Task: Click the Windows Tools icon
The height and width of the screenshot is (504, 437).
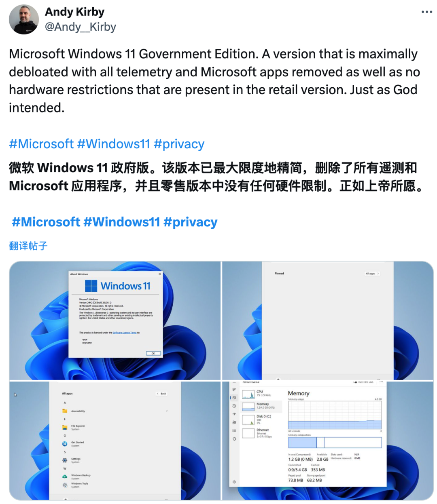Action: pyautogui.click(x=65, y=485)
